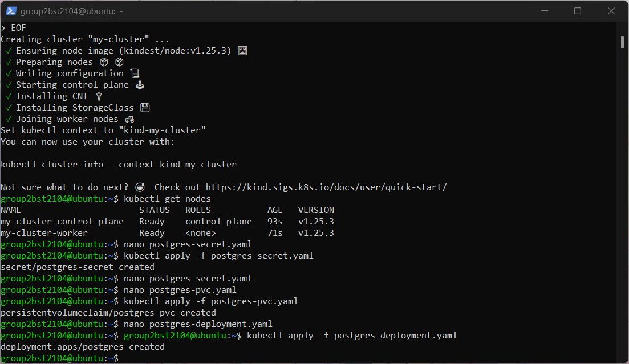Close the terminal window
The width and height of the screenshot is (629, 364).
(611, 11)
